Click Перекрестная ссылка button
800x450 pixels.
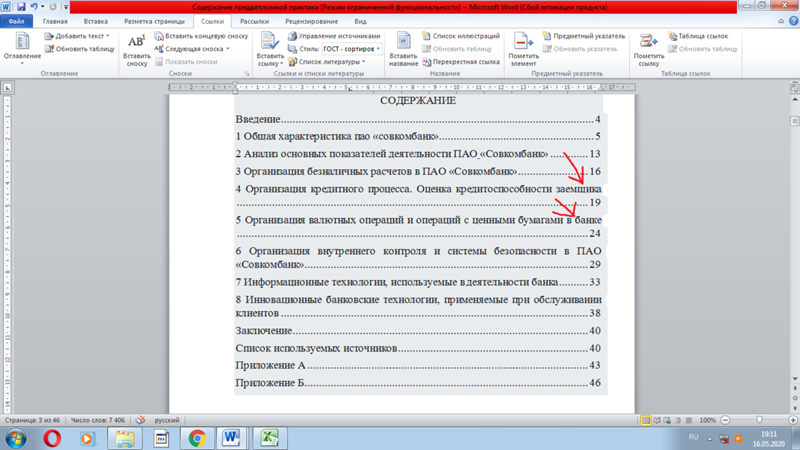[461, 62]
